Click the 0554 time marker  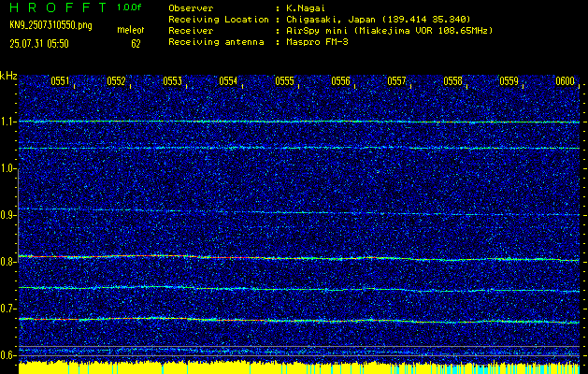(228, 81)
